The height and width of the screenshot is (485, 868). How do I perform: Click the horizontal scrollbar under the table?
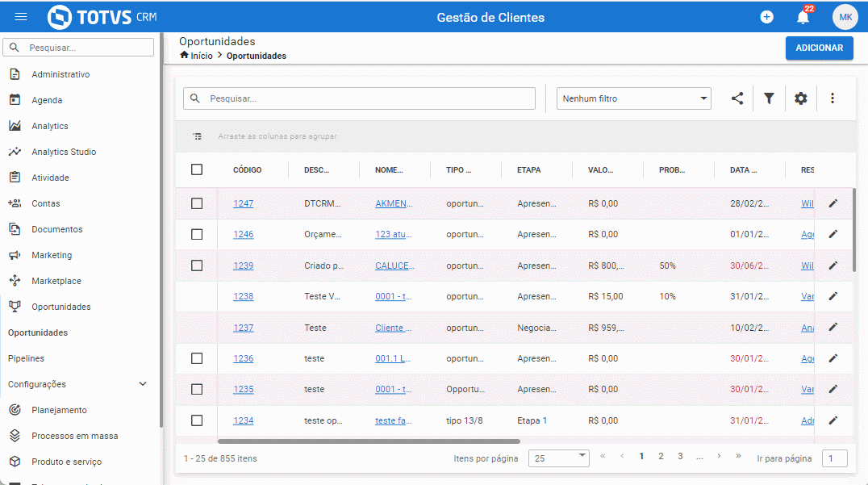(x=369, y=441)
